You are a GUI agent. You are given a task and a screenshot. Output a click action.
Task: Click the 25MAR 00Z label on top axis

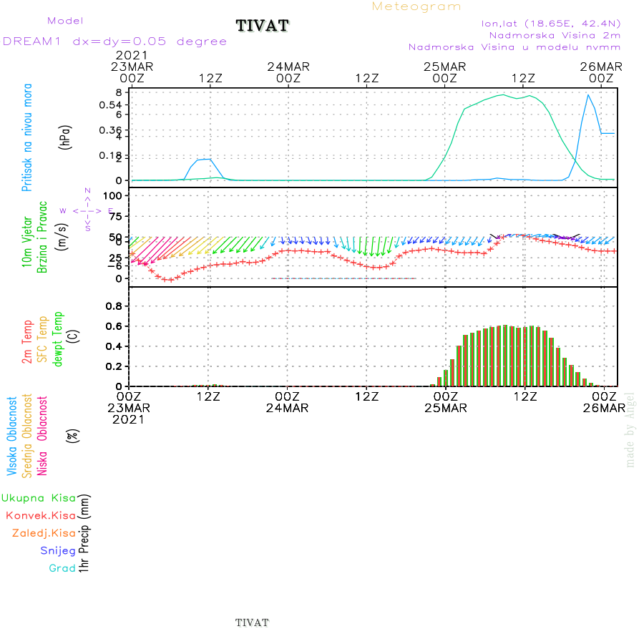(x=445, y=72)
